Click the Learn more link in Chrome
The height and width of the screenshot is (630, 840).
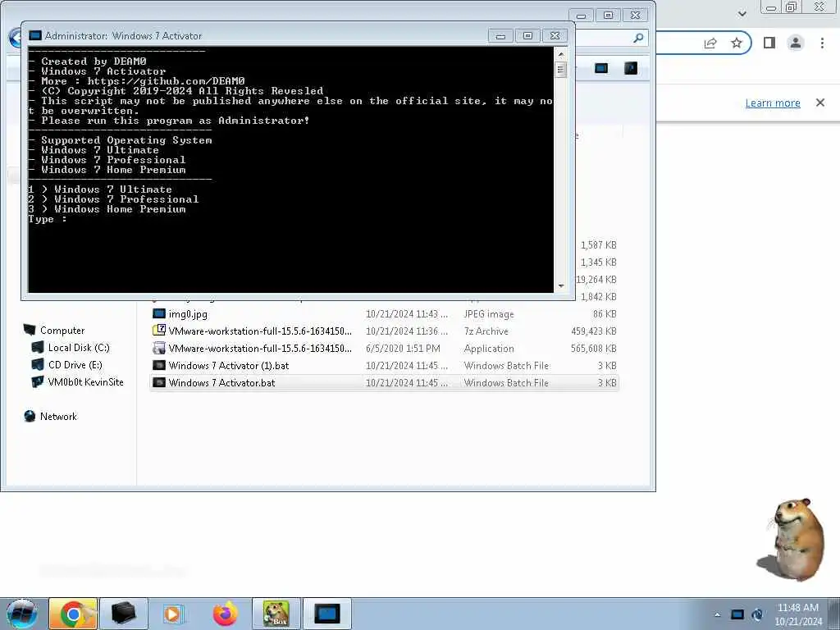(x=773, y=103)
